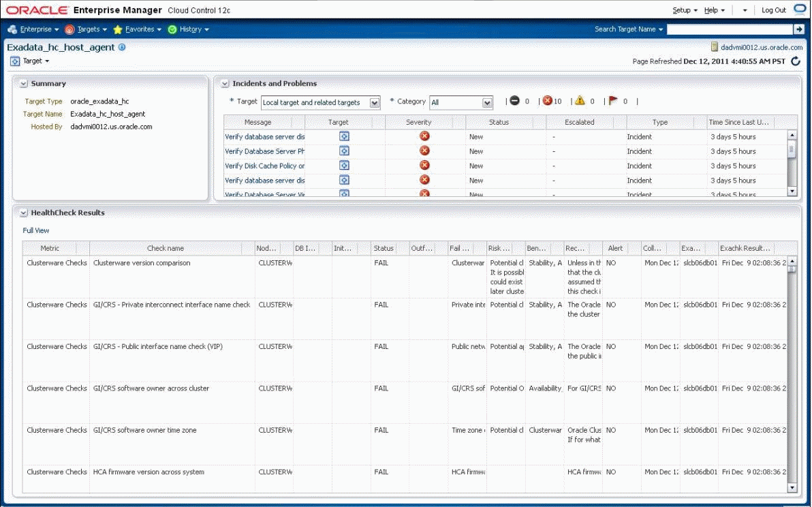The height and width of the screenshot is (507, 812).
Task: Click the fatal severity count icon
Action: [514, 101]
